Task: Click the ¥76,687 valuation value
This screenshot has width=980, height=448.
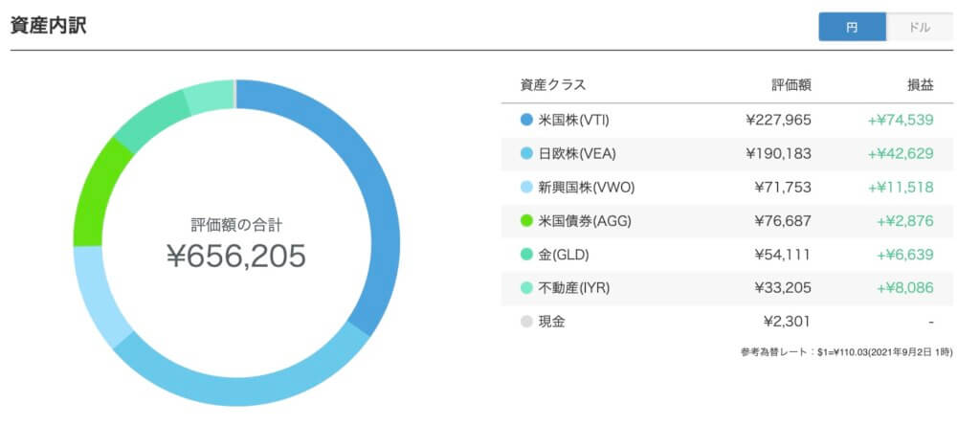Action: pos(783,220)
